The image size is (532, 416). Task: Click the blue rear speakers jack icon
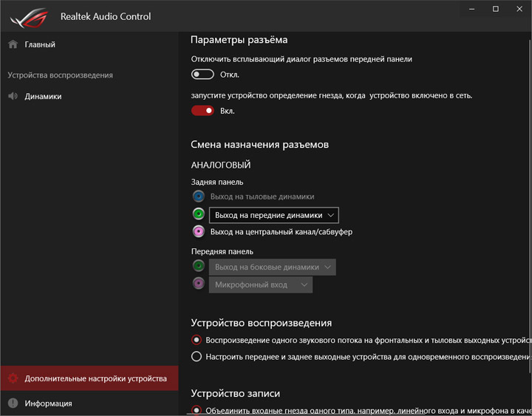coord(198,197)
